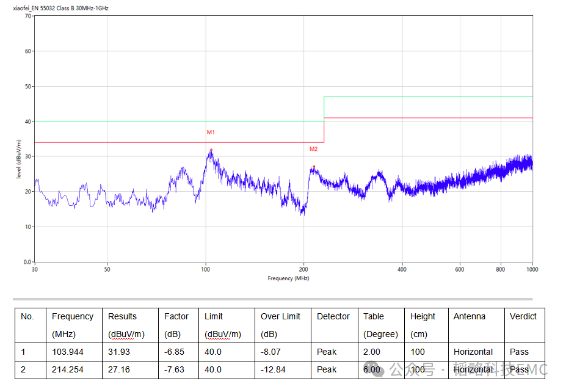Click the 'Frequency (MHz)' x-axis label under chart

(x=288, y=278)
